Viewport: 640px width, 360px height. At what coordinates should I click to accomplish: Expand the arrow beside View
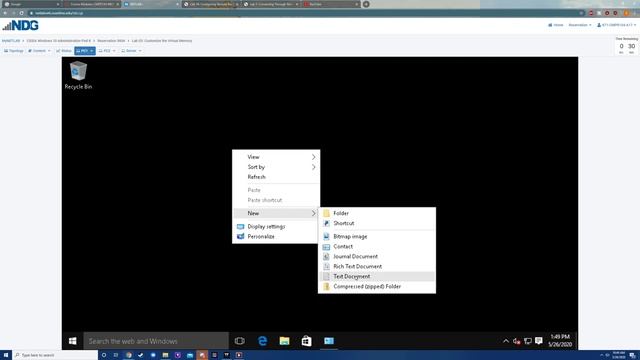click(x=313, y=157)
